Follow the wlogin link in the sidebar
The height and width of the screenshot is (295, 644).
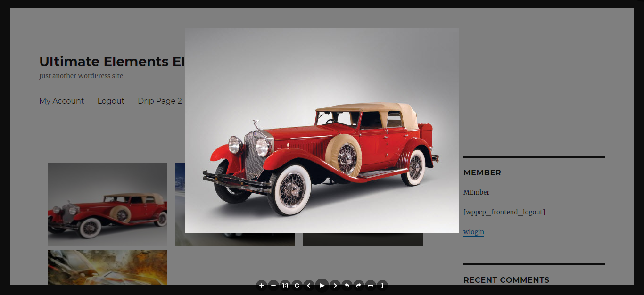point(474,232)
